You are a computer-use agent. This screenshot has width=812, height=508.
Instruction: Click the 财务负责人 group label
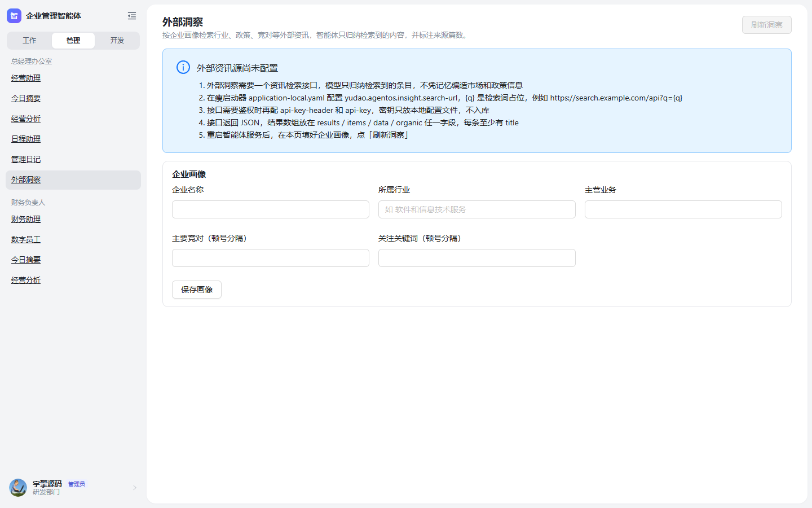(x=28, y=203)
